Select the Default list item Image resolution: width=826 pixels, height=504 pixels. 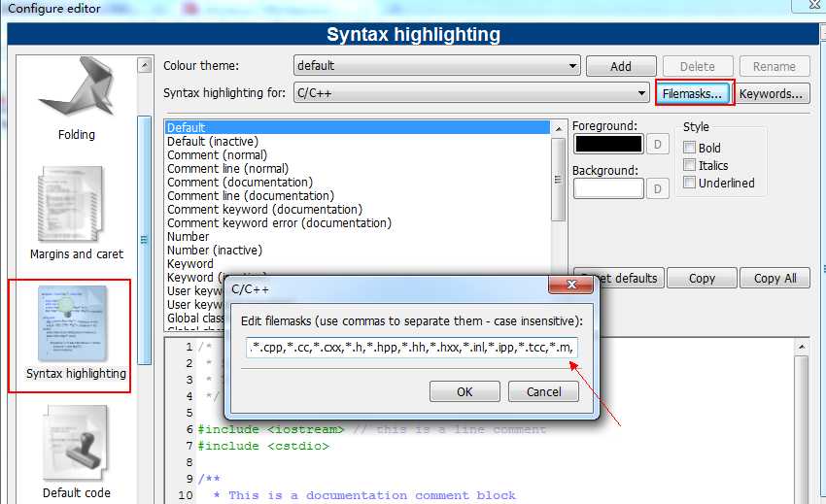click(358, 127)
